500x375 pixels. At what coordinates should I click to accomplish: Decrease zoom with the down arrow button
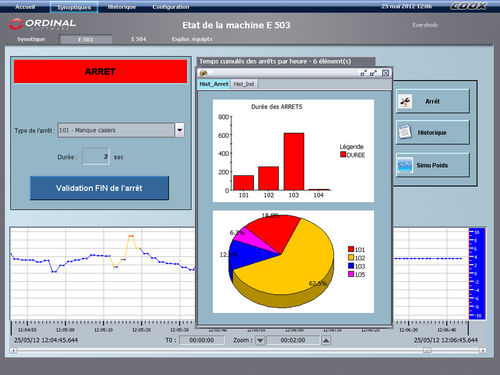pos(260,340)
